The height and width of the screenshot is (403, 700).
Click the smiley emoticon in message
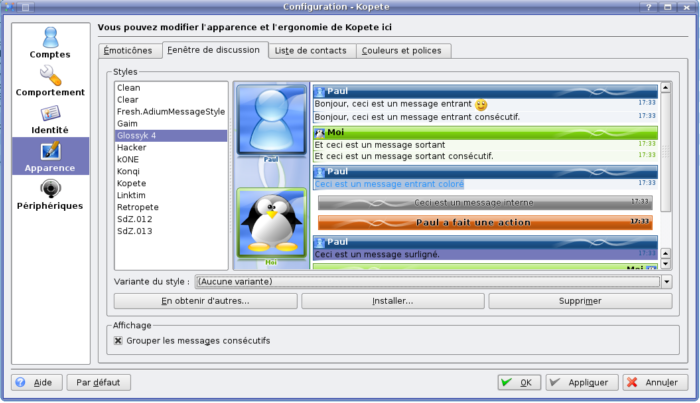tap(481, 104)
